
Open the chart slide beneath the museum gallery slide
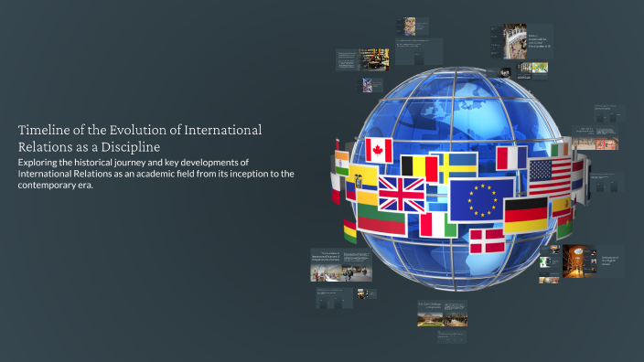[334, 298]
